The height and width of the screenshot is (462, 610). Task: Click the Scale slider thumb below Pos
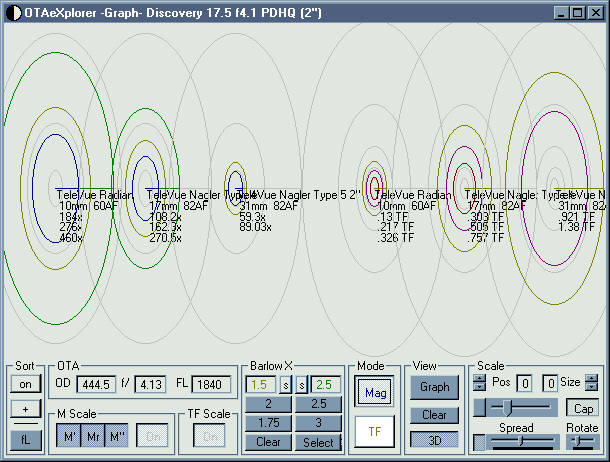(507, 407)
